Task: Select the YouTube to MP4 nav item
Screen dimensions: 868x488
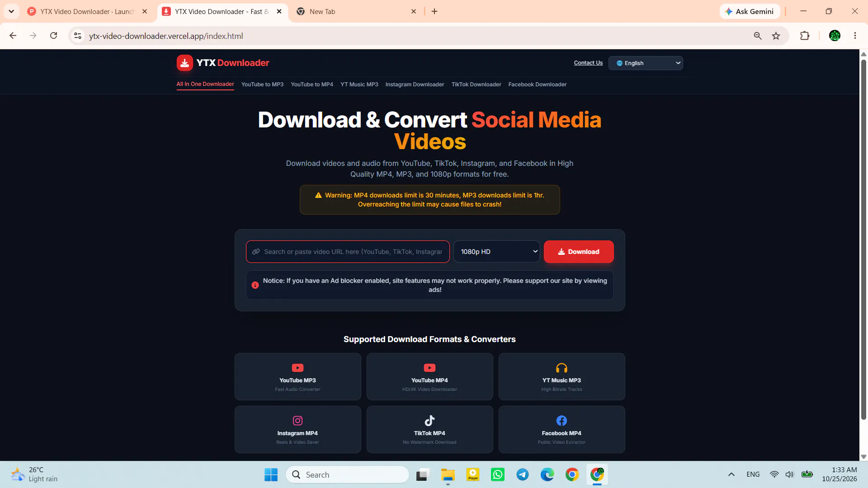Action: click(x=312, y=84)
